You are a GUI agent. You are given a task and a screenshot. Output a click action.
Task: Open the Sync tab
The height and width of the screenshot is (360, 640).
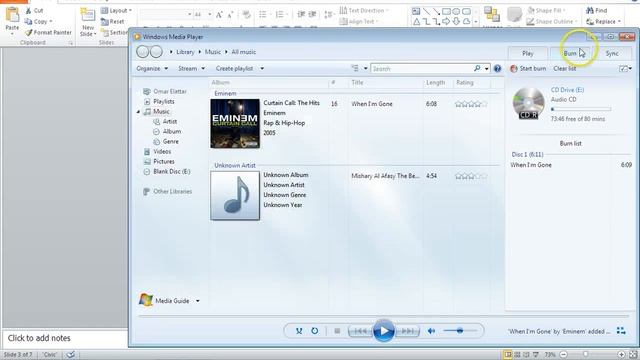tap(612, 53)
